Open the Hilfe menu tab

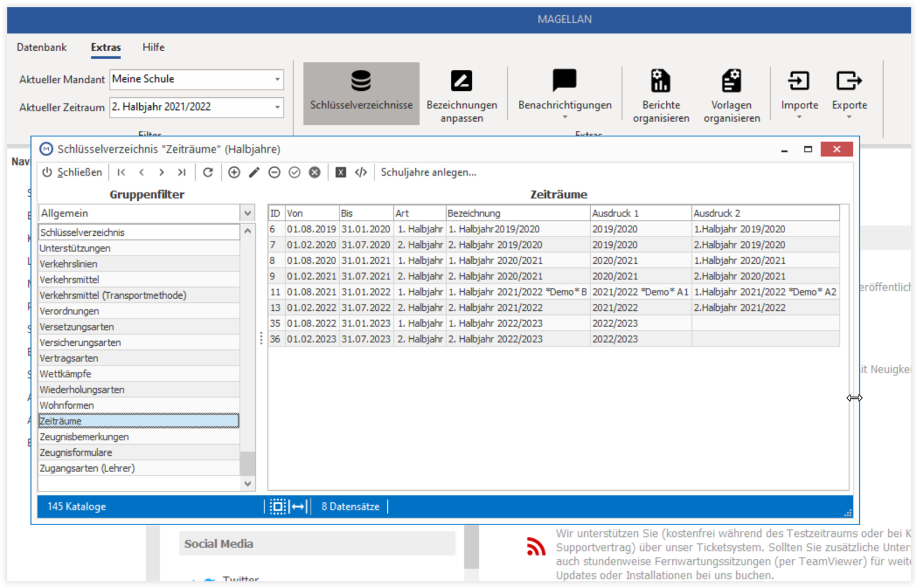click(154, 47)
